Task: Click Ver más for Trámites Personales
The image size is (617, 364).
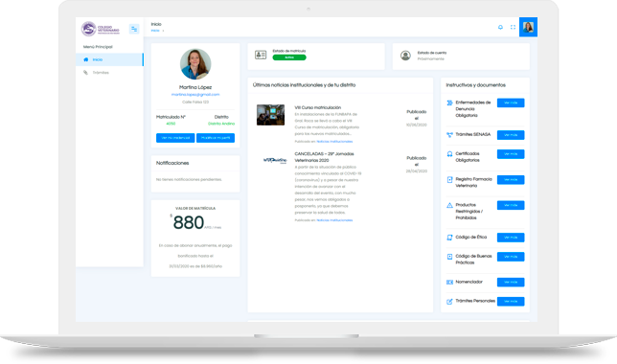Action: click(x=511, y=302)
